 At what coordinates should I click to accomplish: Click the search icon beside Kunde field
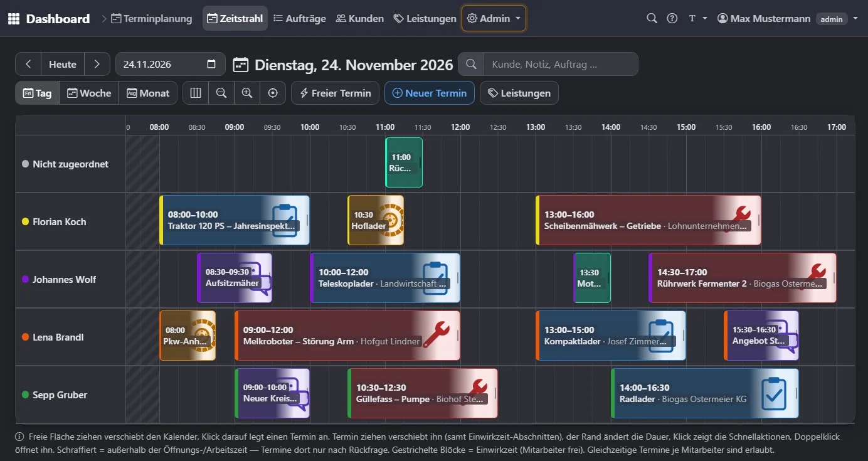[471, 64]
